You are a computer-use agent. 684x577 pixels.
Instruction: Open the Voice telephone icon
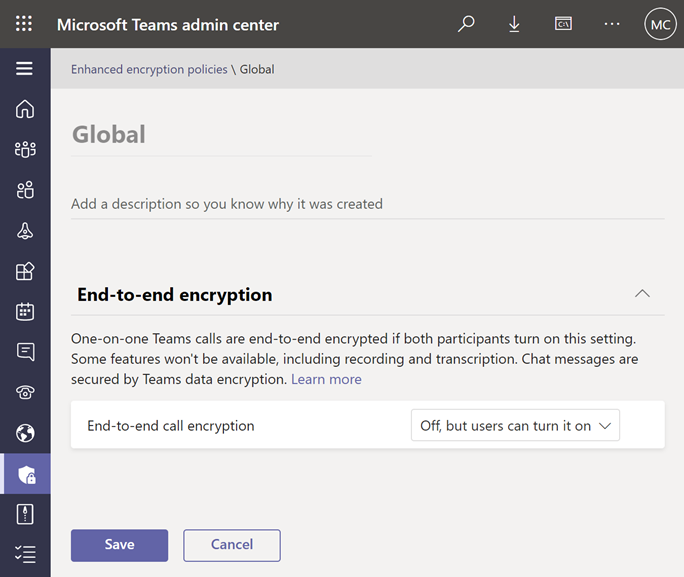(x=25, y=392)
